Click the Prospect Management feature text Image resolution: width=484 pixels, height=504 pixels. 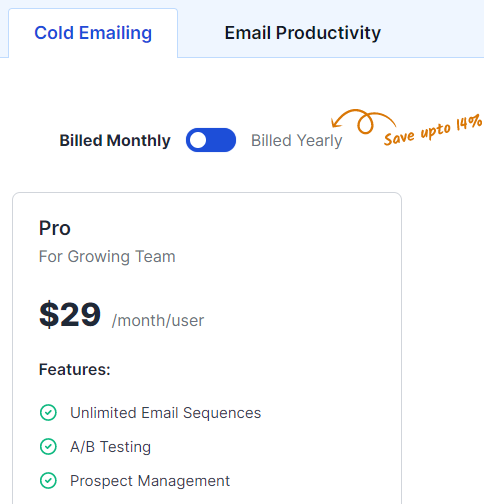click(150, 481)
